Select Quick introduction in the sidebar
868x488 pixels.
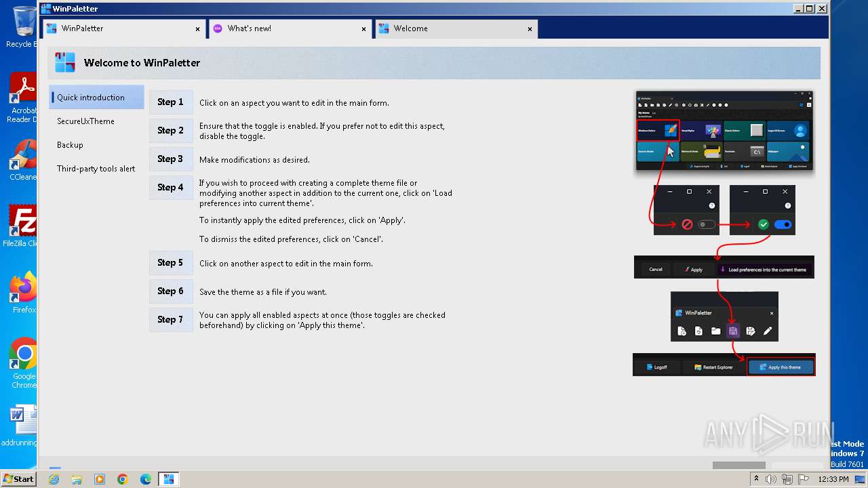[96, 97]
